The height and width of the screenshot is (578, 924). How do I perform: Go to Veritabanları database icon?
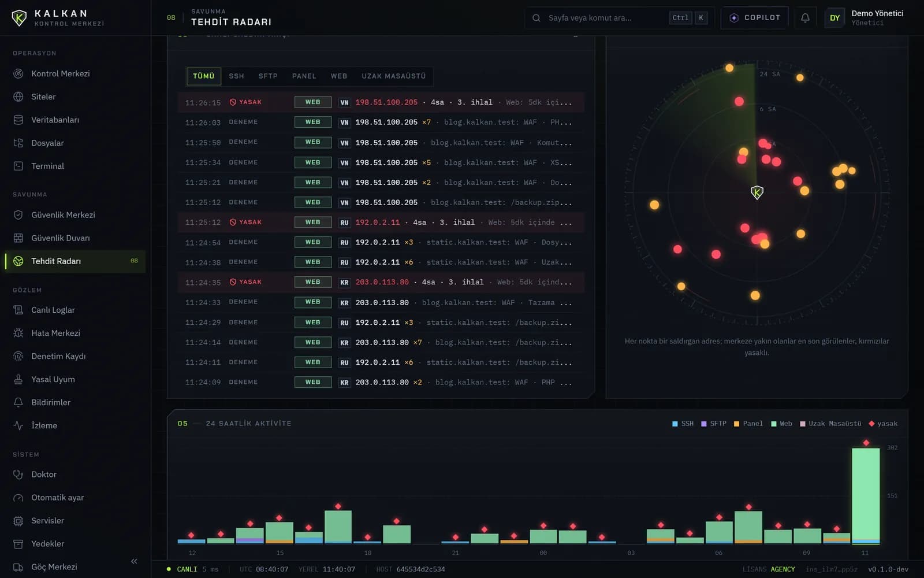[18, 120]
